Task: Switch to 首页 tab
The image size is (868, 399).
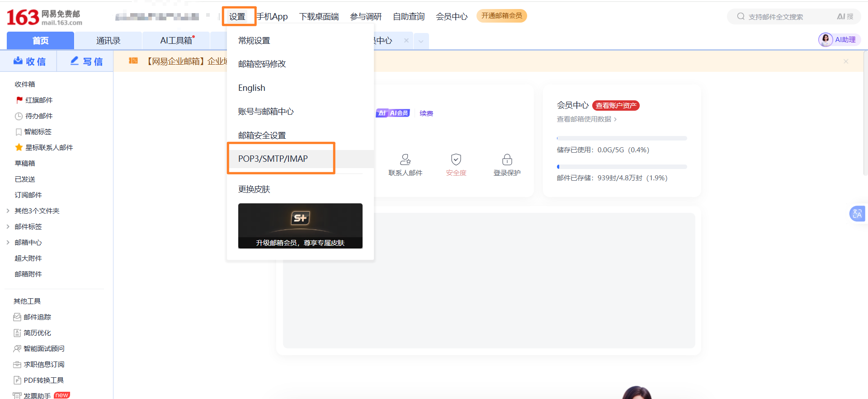Action: (x=40, y=41)
